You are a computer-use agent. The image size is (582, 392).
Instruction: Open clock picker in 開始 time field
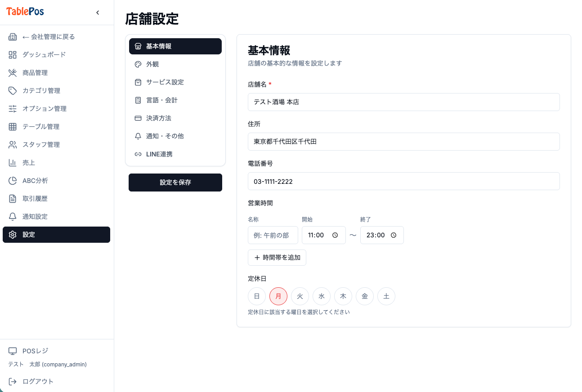point(335,235)
